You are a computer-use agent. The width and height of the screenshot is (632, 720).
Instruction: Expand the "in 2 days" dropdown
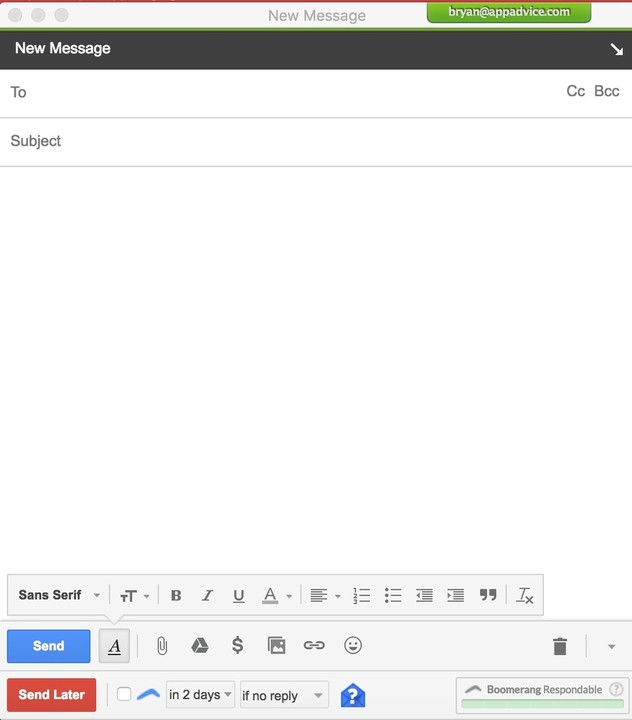pyautogui.click(x=200, y=695)
